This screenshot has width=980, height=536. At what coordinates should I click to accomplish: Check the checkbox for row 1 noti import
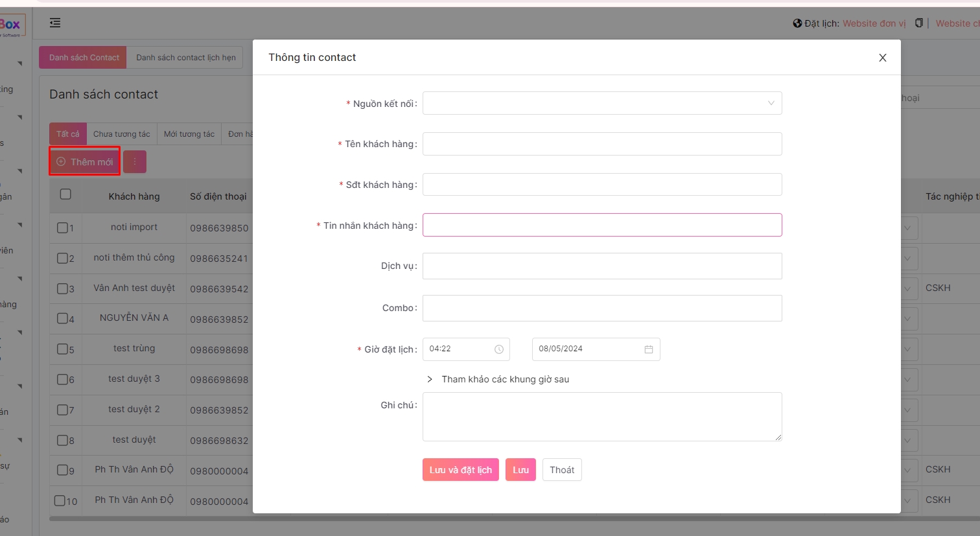(x=62, y=227)
